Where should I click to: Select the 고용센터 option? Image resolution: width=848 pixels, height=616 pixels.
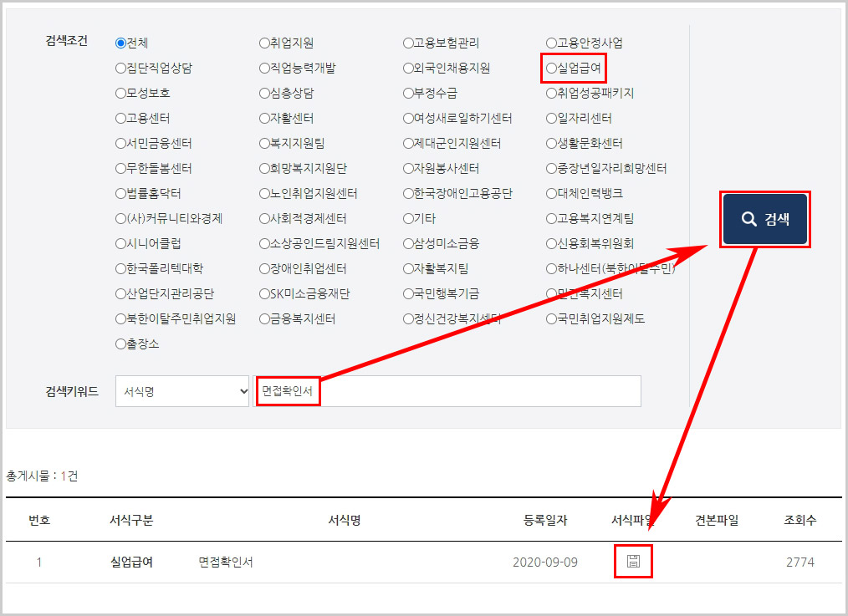120,119
